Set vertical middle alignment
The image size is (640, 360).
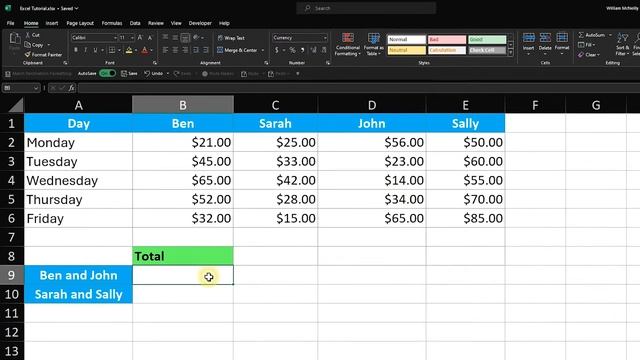coord(175,38)
